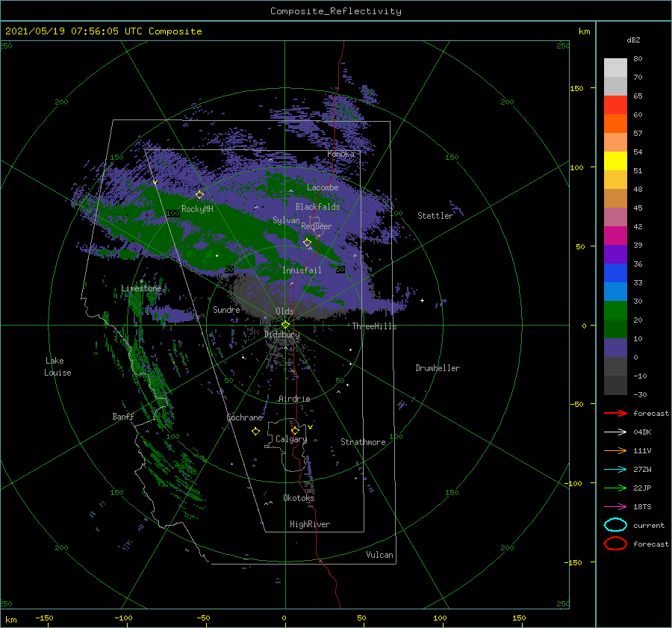Click the Okotoks town label
The image size is (672, 628).
click(299, 498)
